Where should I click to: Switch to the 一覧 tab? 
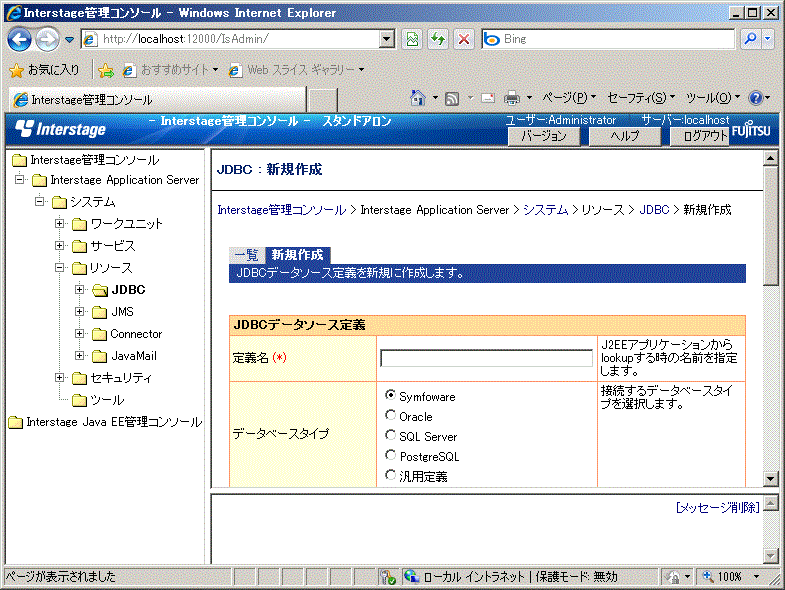246,255
